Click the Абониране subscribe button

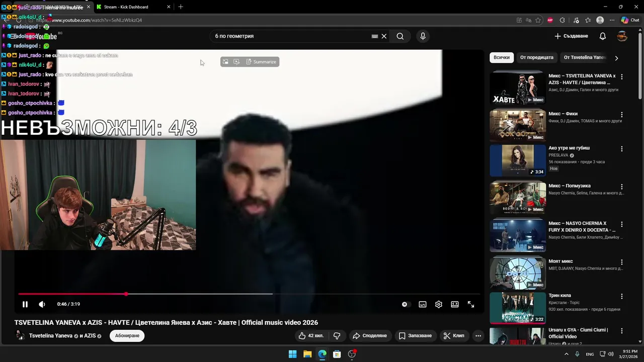click(127, 335)
